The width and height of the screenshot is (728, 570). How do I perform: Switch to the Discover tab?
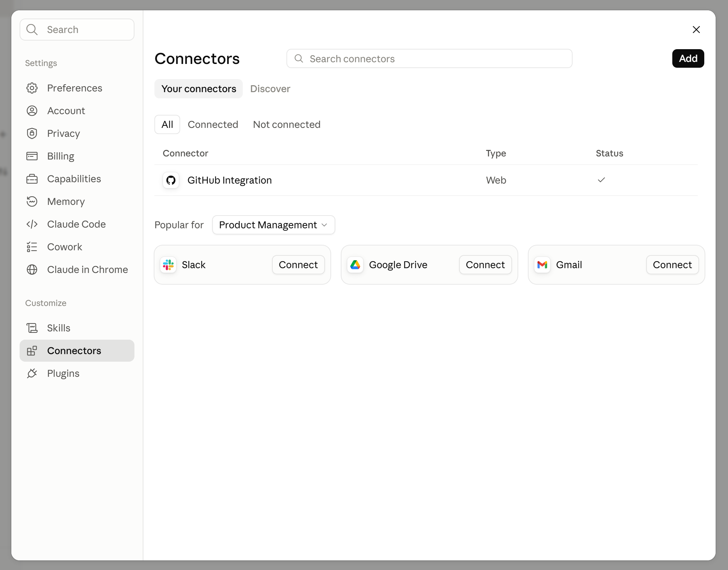point(270,89)
